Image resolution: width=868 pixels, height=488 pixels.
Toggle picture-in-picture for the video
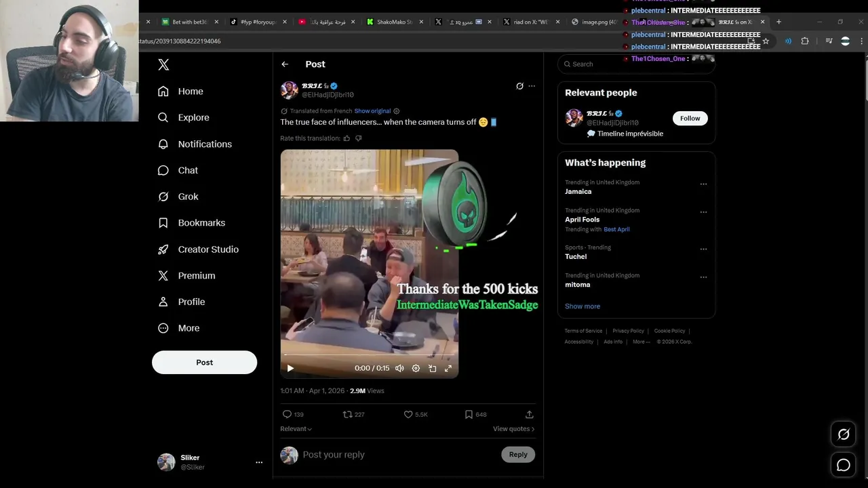(432, 368)
